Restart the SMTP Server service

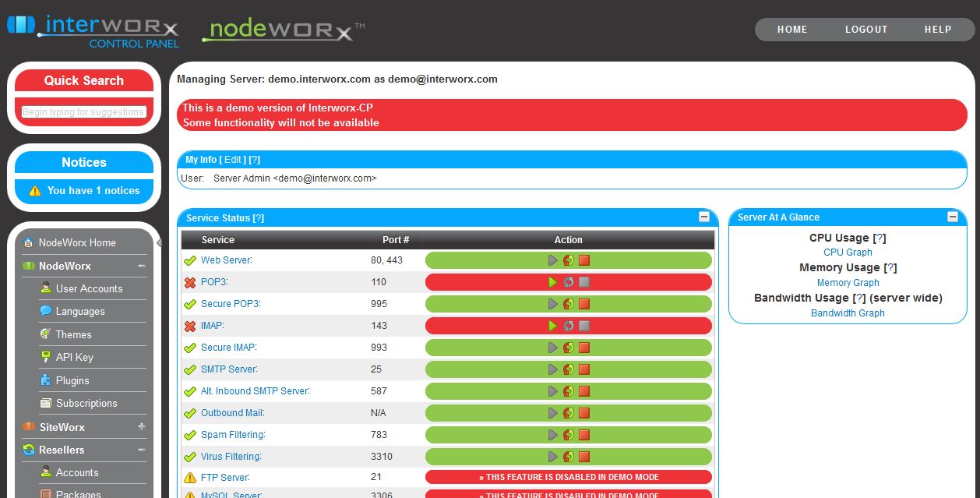tap(569, 369)
